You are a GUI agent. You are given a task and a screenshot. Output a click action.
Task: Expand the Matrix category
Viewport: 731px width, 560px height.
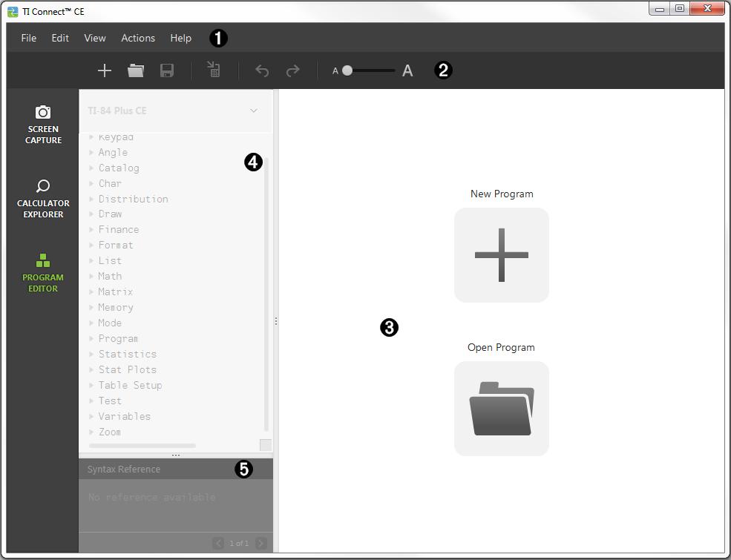click(91, 291)
